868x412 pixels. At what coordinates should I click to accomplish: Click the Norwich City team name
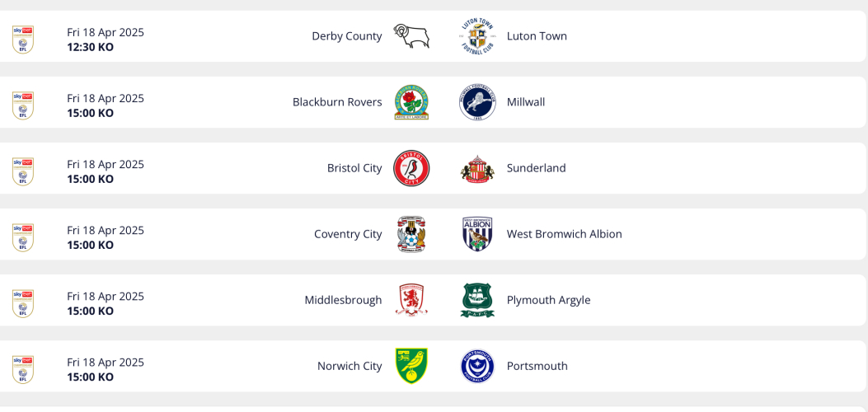(x=350, y=366)
